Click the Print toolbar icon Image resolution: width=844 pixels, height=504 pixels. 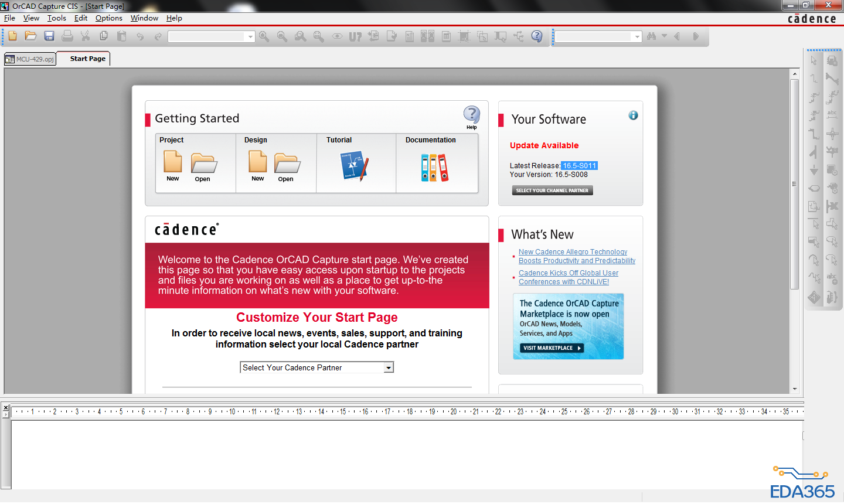point(67,36)
